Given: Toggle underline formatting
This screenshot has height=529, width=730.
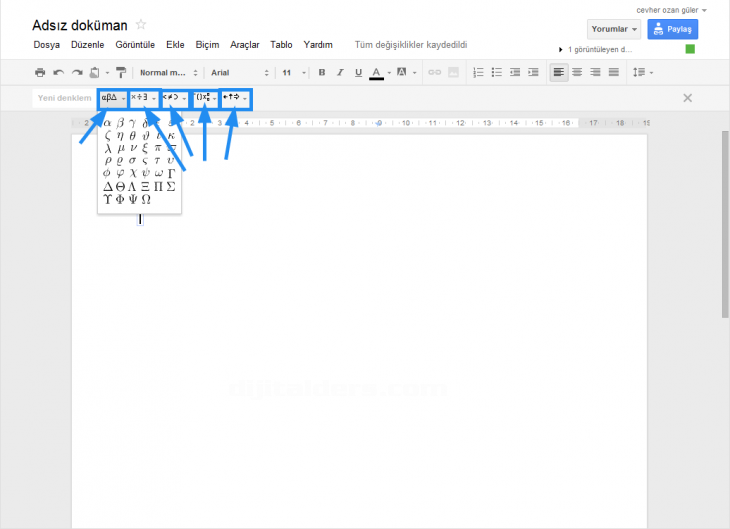Looking at the screenshot, I should pos(358,73).
